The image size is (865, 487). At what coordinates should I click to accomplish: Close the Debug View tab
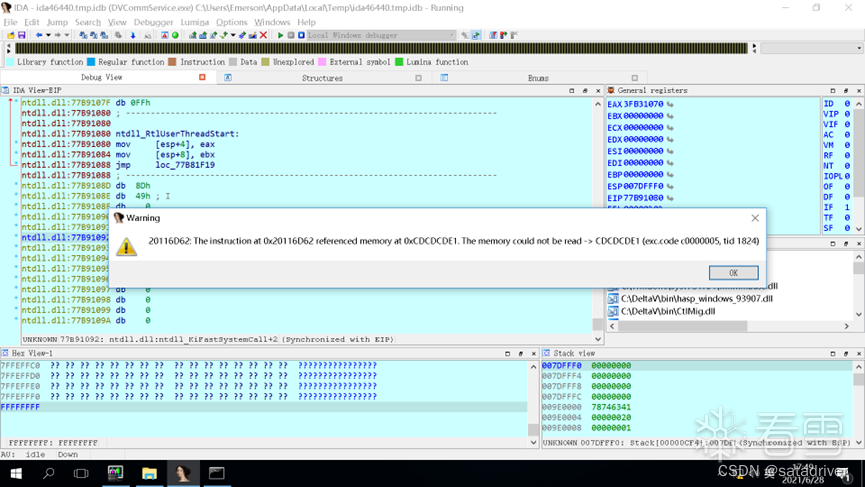(202, 77)
